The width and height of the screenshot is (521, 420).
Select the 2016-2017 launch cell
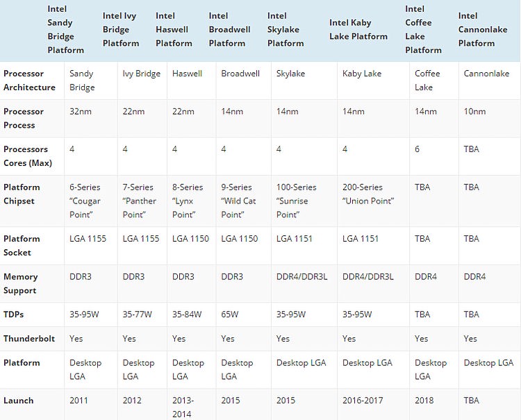pyautogui.click(x=363, y=401)
